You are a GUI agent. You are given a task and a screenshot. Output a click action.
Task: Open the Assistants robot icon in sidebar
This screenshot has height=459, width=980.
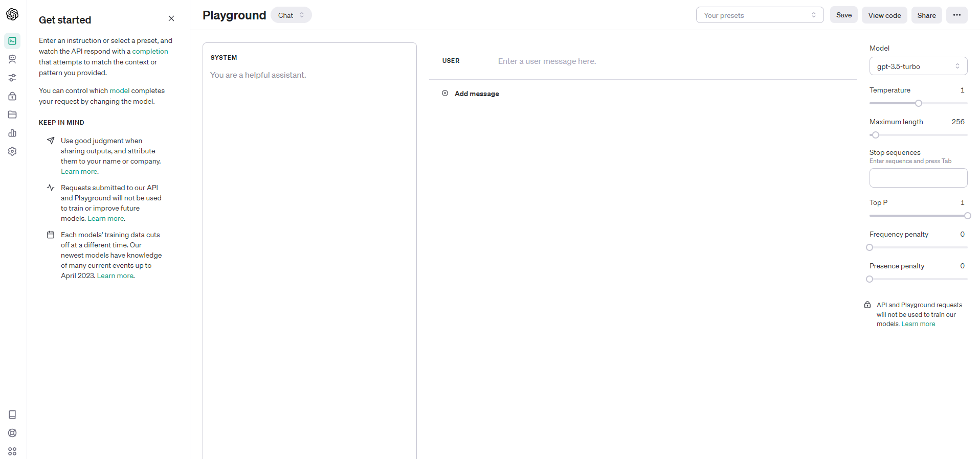[12, 59]
